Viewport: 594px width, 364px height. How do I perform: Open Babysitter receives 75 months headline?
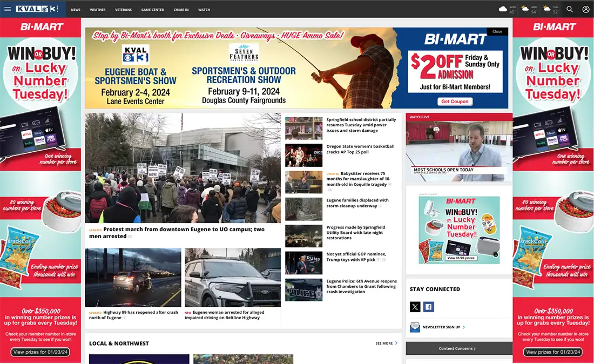click(x=359, y=179)
